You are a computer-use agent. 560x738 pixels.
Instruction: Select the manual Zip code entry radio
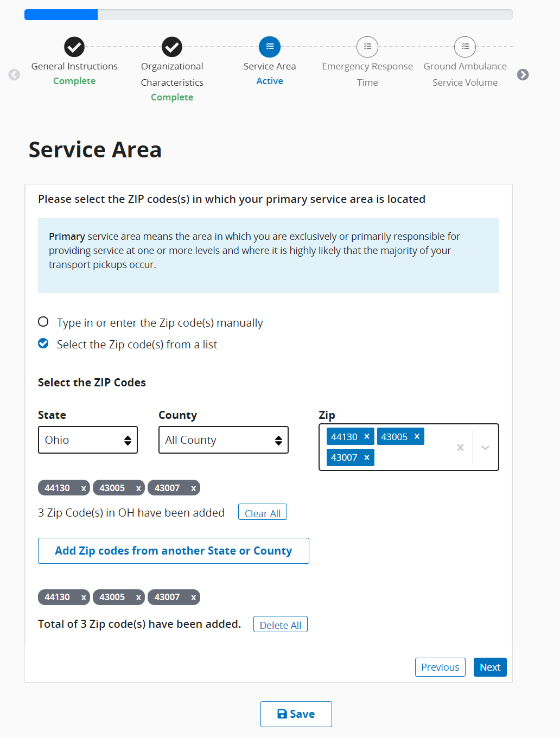click(43, 322)
